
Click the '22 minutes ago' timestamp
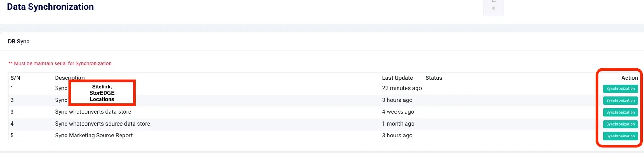pos(402,88)
